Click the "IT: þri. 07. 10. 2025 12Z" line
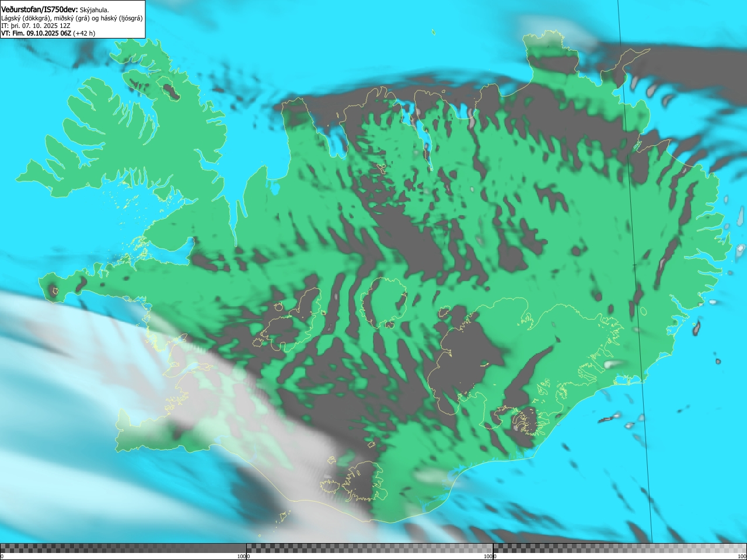The height and width of the screenshot is (560, 747). pos(36,26)
